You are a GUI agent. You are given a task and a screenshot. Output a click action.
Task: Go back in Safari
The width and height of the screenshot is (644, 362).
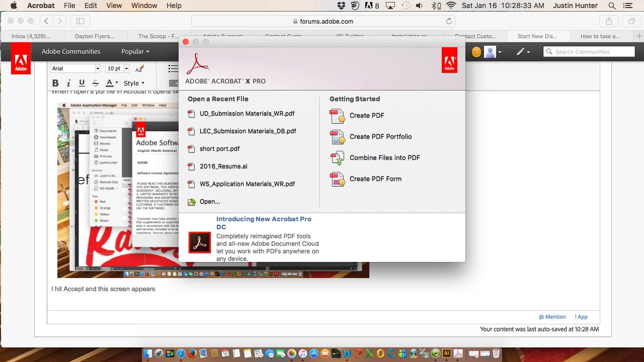[x=46, y=21]
